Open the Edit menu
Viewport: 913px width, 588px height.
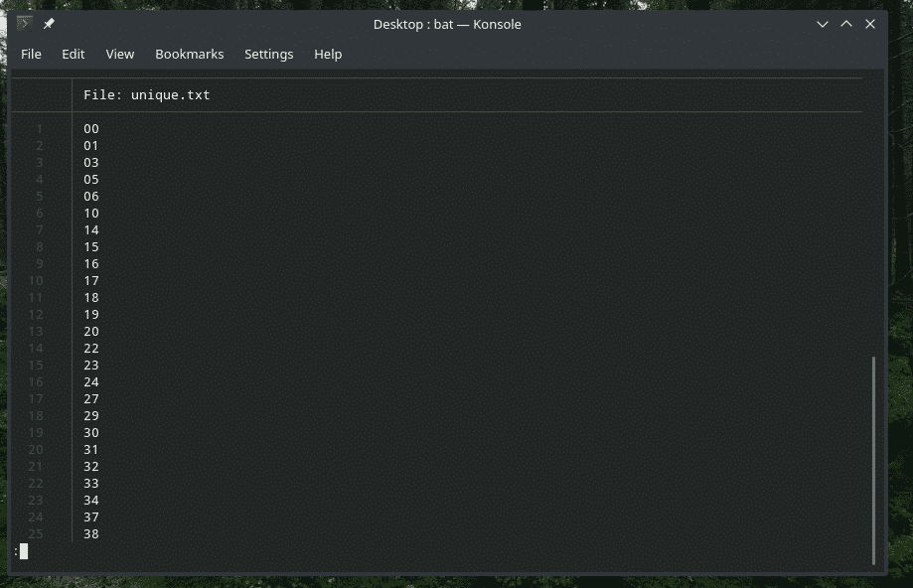74,55
